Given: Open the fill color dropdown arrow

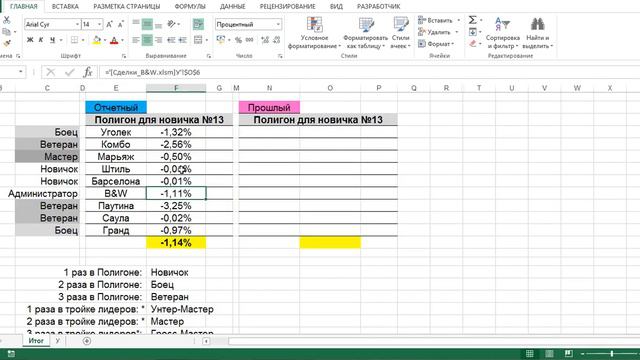Looking at the screenshot, I should coord(104,40).
